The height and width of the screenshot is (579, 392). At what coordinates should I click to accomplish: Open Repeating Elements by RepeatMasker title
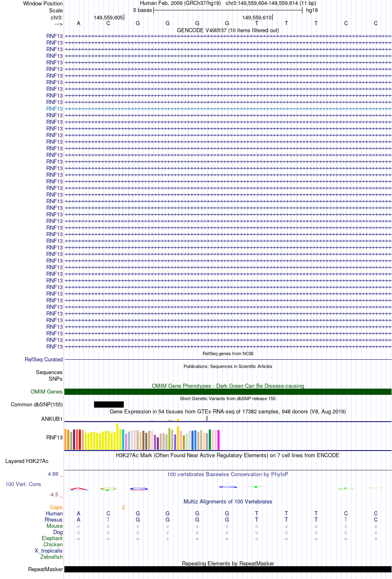click(x=228, y=563)
